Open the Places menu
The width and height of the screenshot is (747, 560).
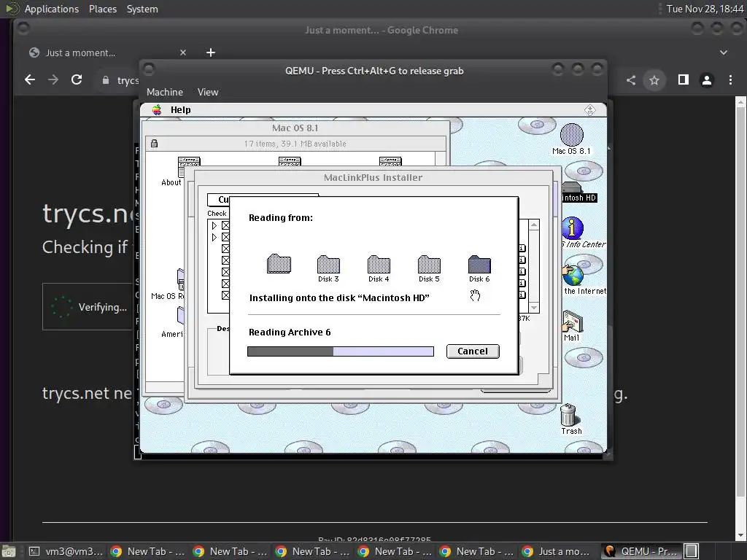(x=102, y=9)
